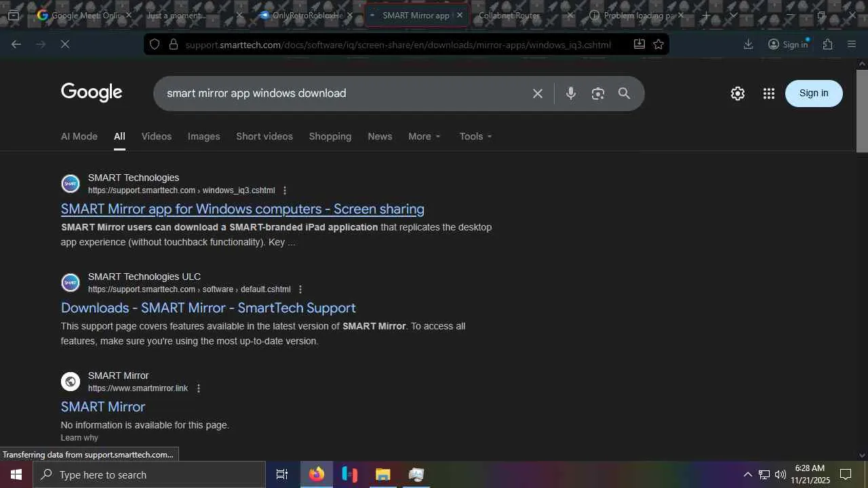Clear the Google search box

click(538, 94)
